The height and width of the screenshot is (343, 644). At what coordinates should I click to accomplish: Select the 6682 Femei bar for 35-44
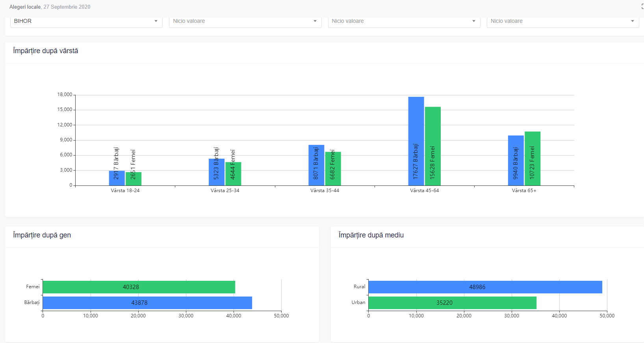333,169
